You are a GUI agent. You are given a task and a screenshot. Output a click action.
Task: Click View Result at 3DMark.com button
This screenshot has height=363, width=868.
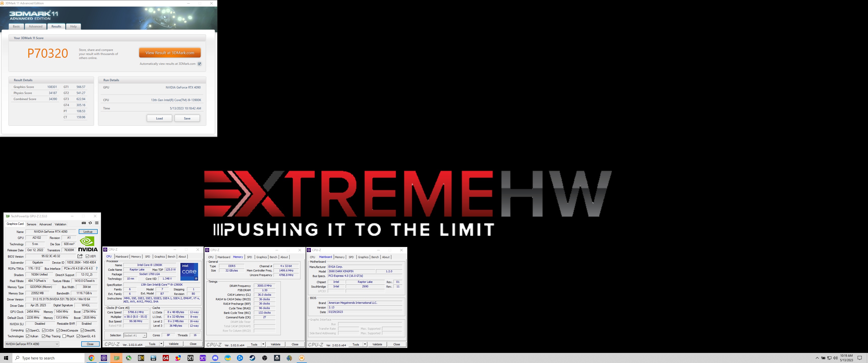170,53
